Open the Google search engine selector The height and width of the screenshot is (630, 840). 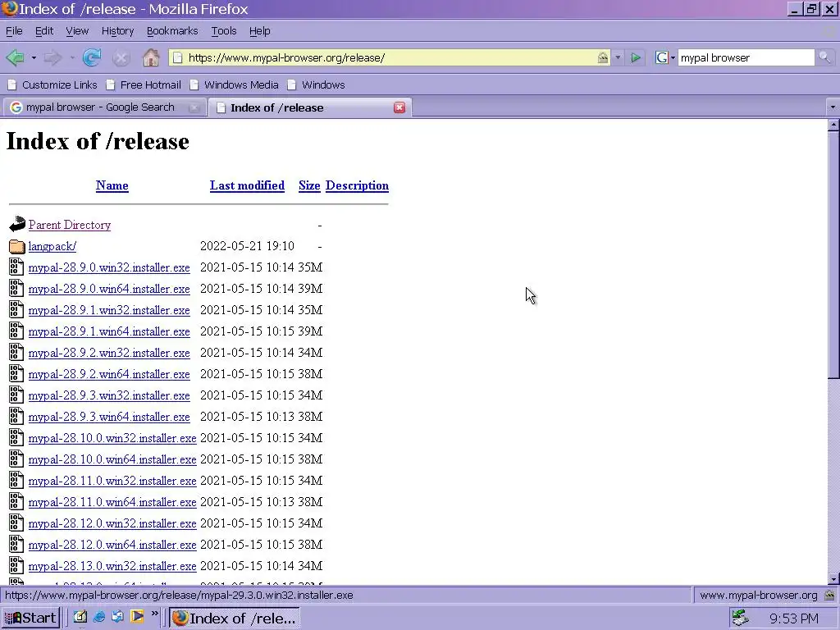(664, 58)
